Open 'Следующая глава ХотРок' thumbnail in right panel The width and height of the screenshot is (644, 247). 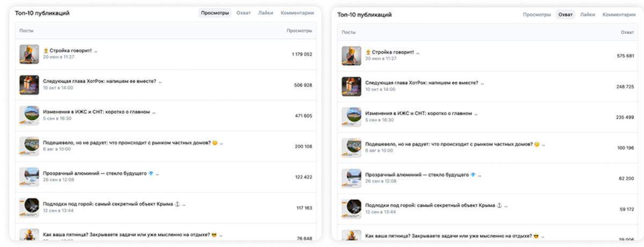click(x=352, y=86)
